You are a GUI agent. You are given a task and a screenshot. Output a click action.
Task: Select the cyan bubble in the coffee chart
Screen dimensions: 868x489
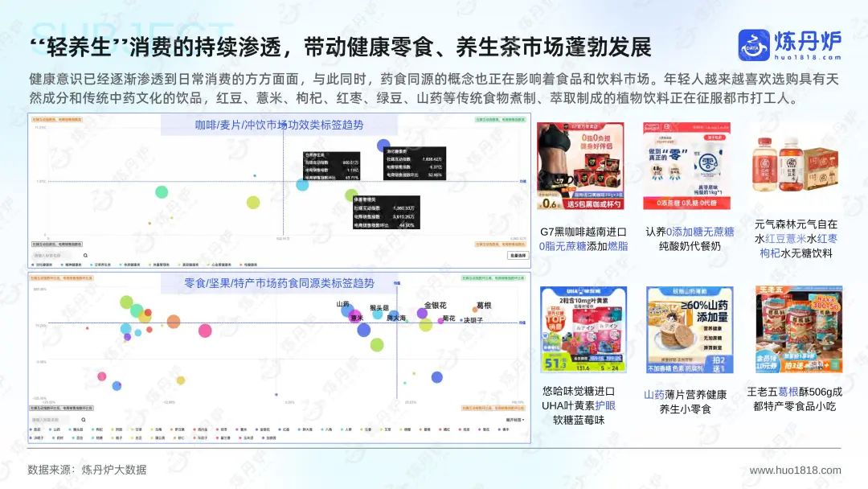coord(302,185)
